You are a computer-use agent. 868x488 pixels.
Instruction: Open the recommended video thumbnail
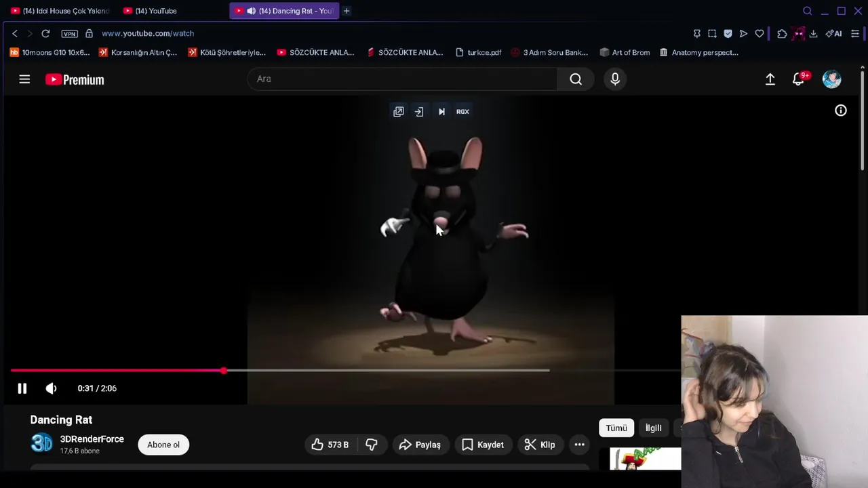pyautogui.click(x=645, y=459)
